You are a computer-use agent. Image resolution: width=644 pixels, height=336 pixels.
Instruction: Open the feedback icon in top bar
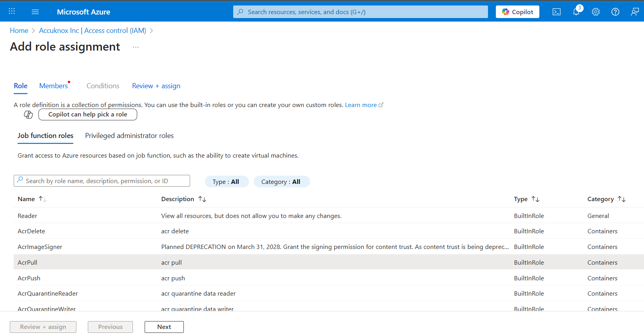coord(635,12)
